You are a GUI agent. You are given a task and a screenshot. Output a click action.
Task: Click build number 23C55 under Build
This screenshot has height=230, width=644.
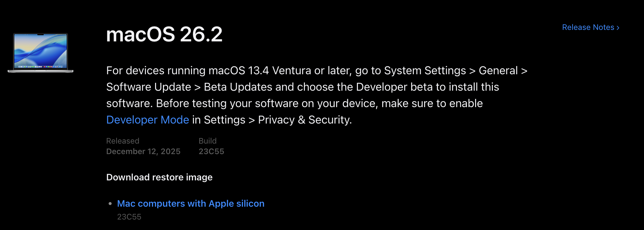pyautogui.click(x=211, y=151)
